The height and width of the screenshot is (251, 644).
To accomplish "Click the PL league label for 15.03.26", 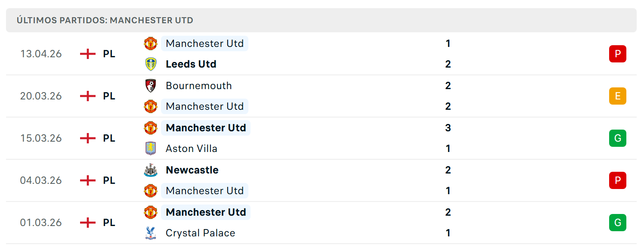I will tap(109, 138).
